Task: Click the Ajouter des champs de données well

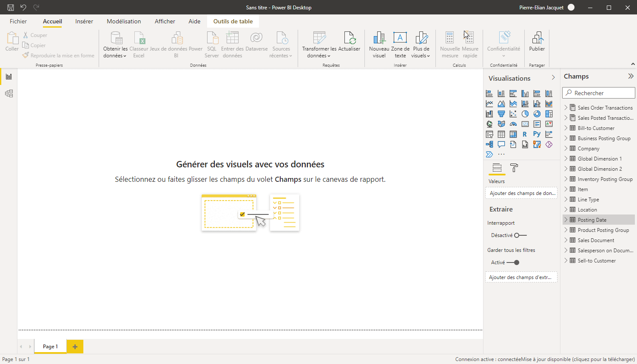Action: (521, 193)
